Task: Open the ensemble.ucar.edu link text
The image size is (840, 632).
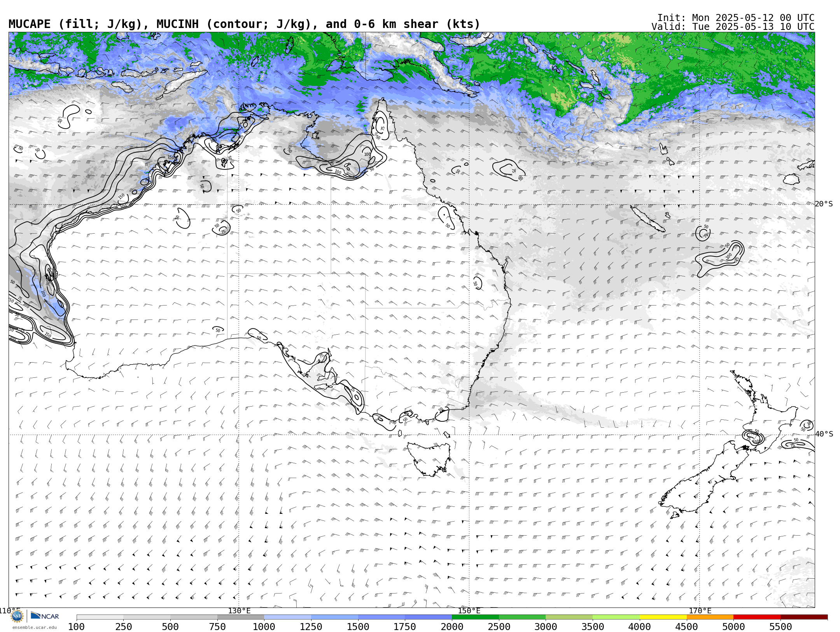Action: [34, 627]
